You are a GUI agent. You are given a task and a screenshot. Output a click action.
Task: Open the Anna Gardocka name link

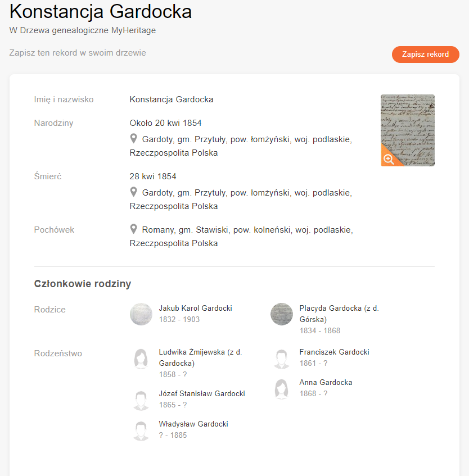click(326, 383)
